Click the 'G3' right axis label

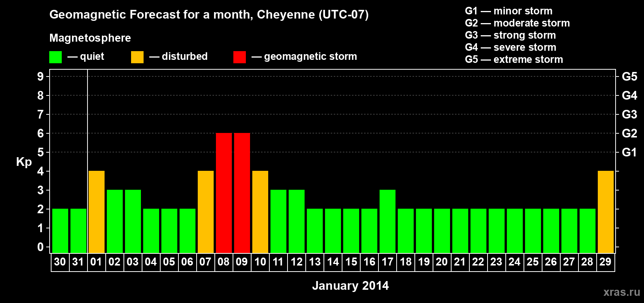630,114
